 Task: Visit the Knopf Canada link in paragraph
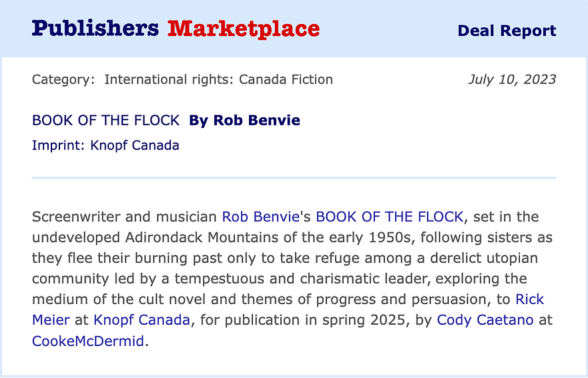(x=141, y=320)
